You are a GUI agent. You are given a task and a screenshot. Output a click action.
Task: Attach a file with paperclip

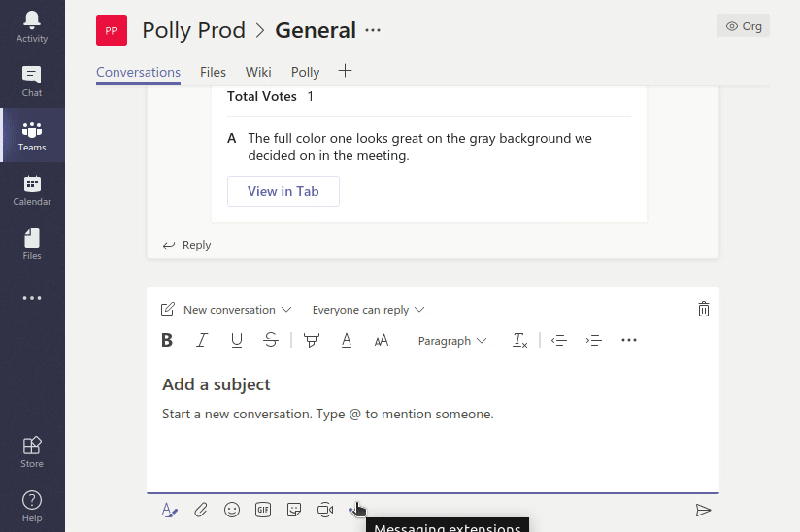(x=201, y=510)
